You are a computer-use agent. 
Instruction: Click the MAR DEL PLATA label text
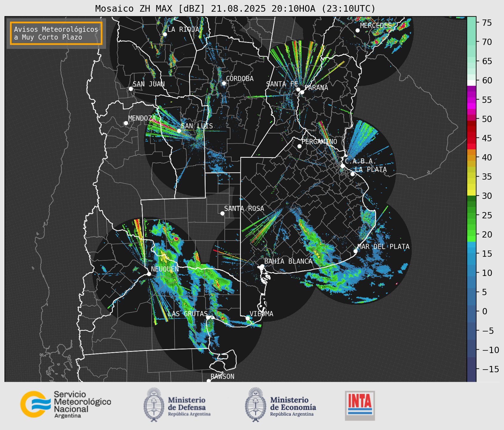click(383, 246)
